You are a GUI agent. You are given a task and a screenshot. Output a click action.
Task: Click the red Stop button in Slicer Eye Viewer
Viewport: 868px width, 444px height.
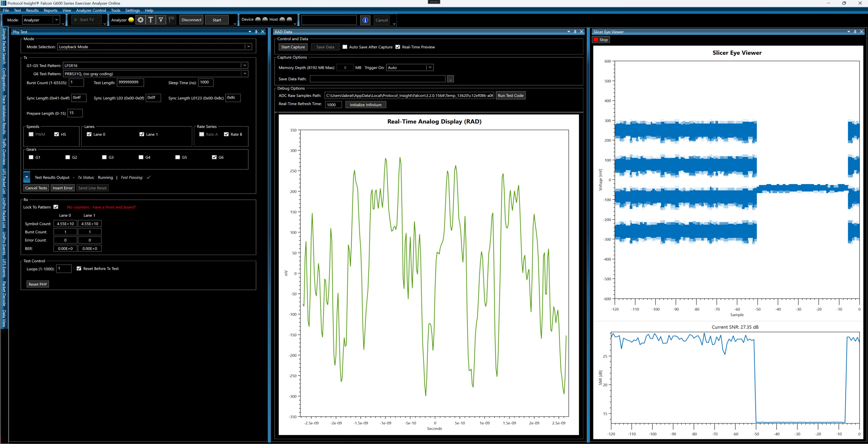click(601, 40)
